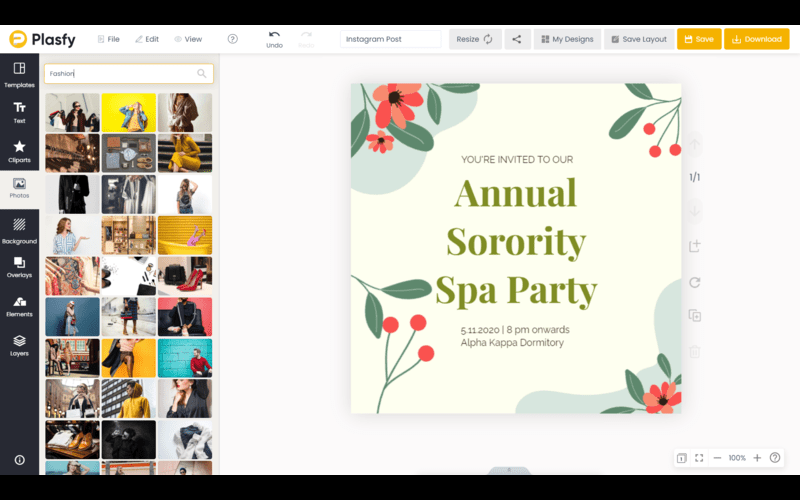Expand the View menu
This screenshot has width=800, height=500.
coord(188,39)
